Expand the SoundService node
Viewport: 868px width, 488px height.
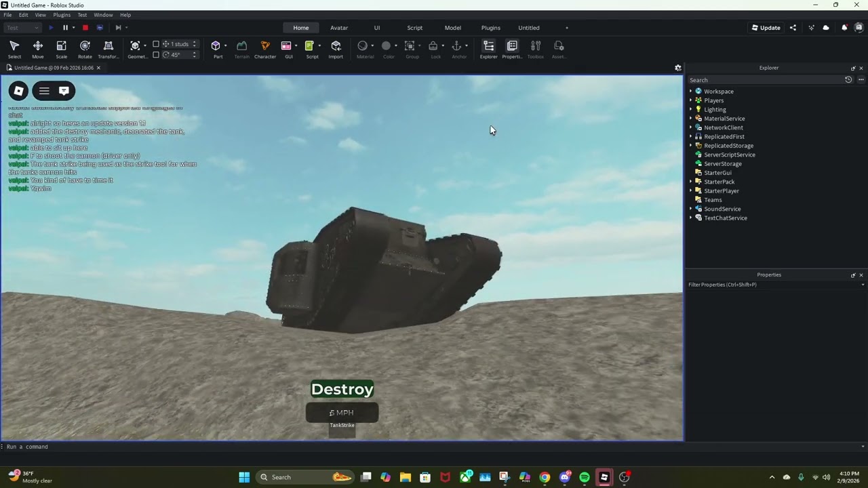[690, 209]
